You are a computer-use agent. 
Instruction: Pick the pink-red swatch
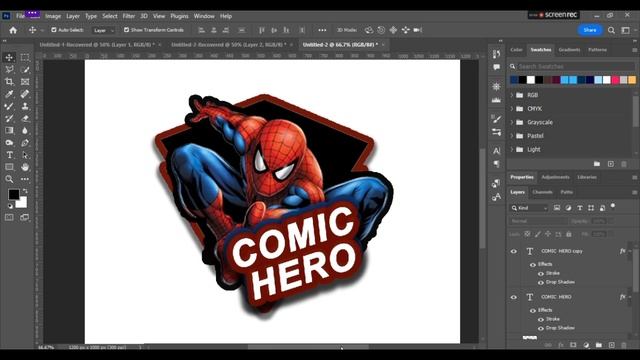click(615, 80)
